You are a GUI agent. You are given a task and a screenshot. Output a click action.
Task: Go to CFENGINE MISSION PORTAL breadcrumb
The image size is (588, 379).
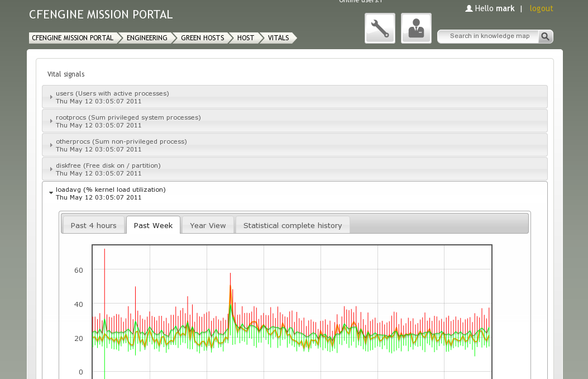tap(73, 38)
